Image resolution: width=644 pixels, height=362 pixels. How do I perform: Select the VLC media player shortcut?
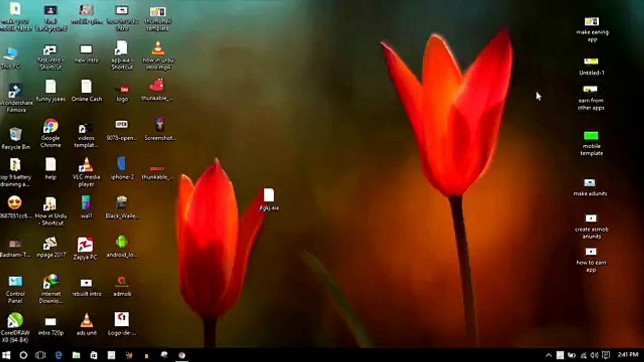[x=86, y=172]
